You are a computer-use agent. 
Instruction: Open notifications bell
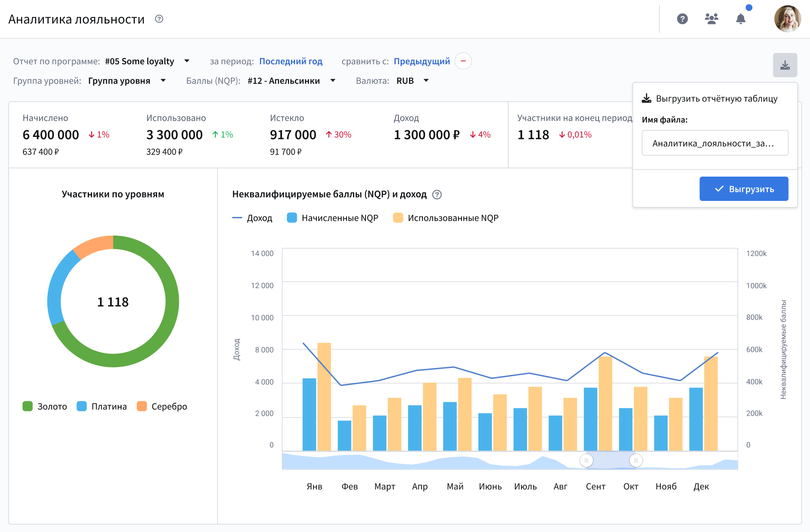741,19
